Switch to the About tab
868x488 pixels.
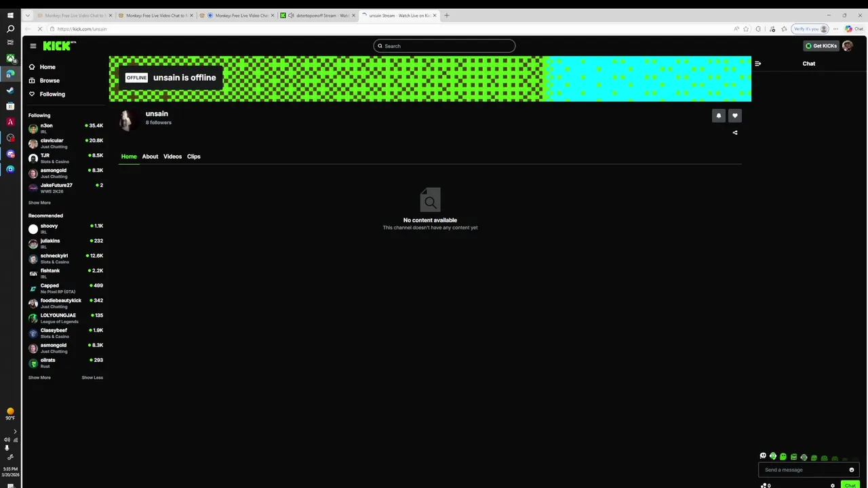150,157
